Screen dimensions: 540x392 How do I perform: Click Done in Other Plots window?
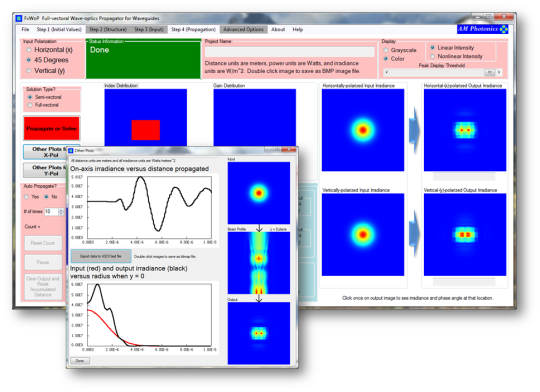click(x=80, y=361)
